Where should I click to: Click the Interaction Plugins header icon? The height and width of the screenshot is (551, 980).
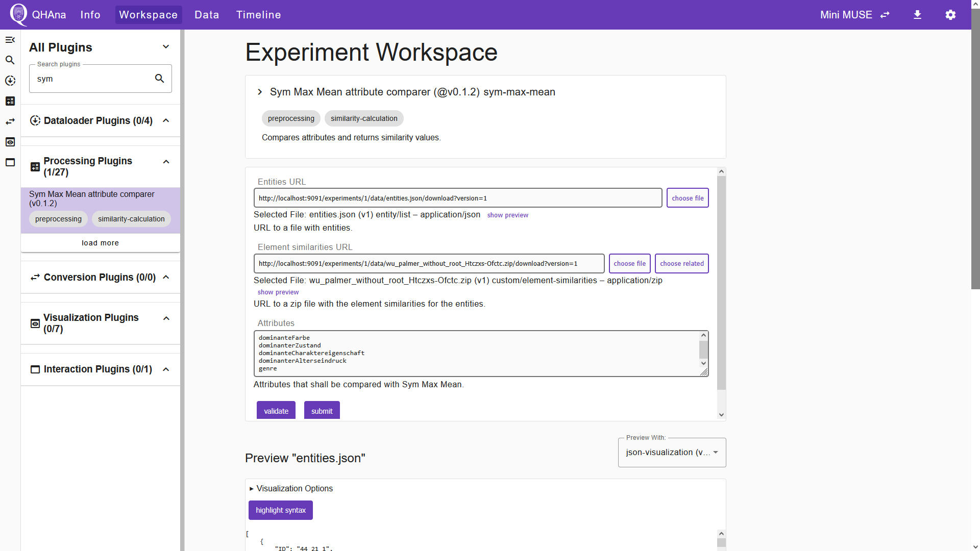[x=35, y=369]
